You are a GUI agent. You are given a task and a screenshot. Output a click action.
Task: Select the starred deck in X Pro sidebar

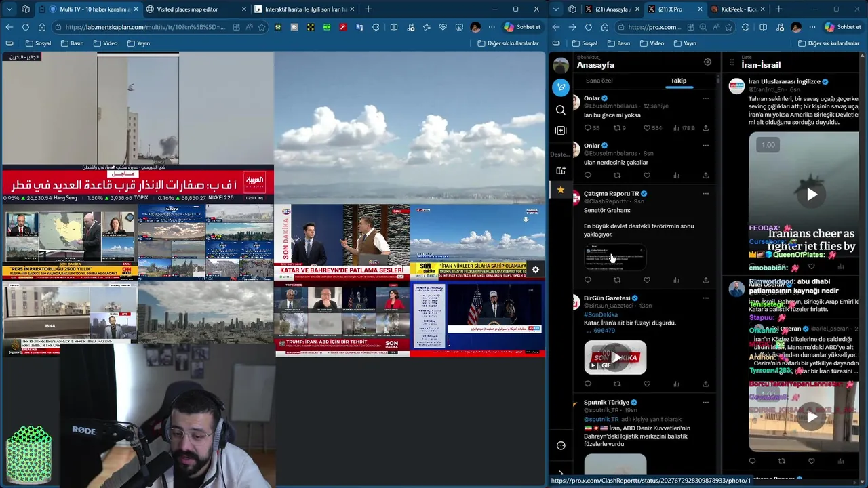[x=561, y=190]
